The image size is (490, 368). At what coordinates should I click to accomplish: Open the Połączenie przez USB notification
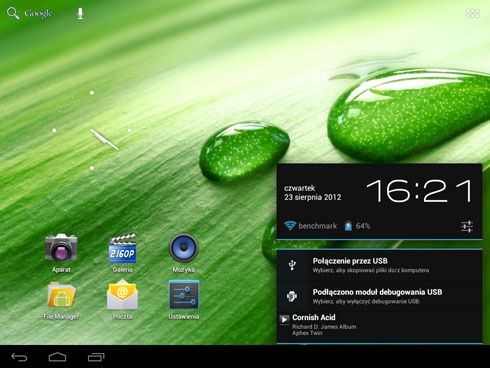(x=379, y=265)
